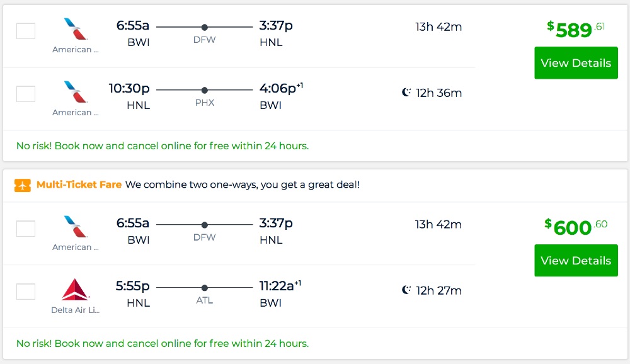Image resolution: width=630 pixels, height=364 pixels.
Task: View Details for the $600.60 fare
Action: (x=576, y=261)
